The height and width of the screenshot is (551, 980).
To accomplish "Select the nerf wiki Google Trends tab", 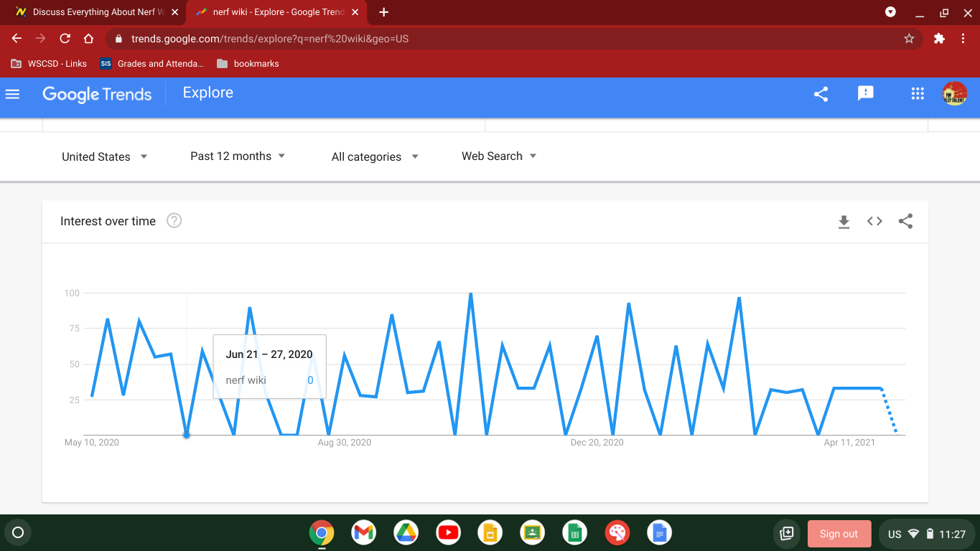I will [x=278, y=12].
